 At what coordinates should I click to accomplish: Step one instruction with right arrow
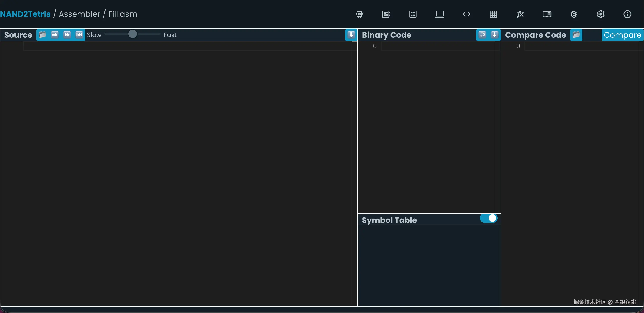(x=55, y=35)
